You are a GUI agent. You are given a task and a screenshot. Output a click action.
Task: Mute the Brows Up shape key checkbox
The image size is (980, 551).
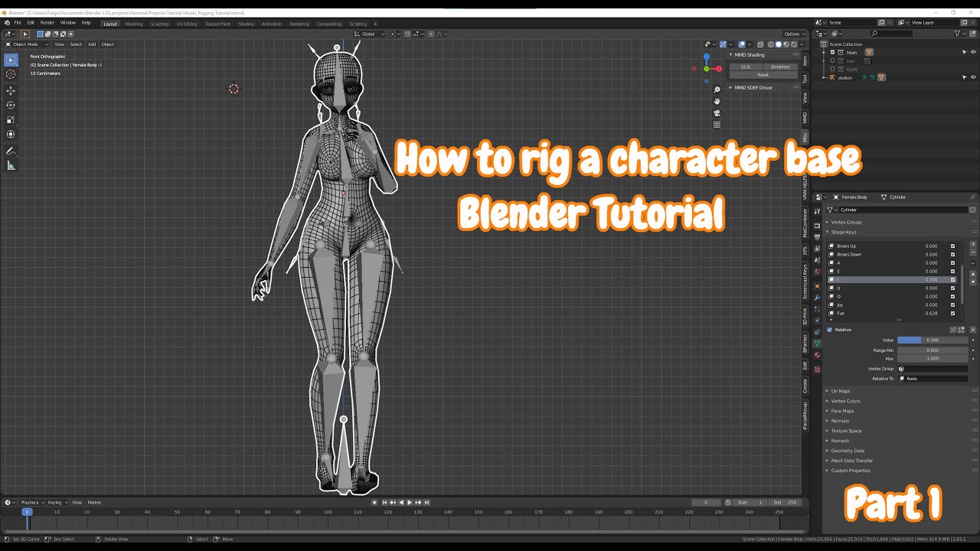pyautogui.click(x=952, y=246)
